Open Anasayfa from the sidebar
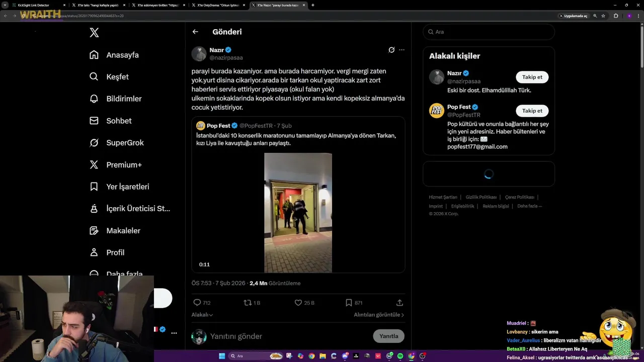Image resolution: width=644 pixels, height=362 pixels. [x=114, y=55]
